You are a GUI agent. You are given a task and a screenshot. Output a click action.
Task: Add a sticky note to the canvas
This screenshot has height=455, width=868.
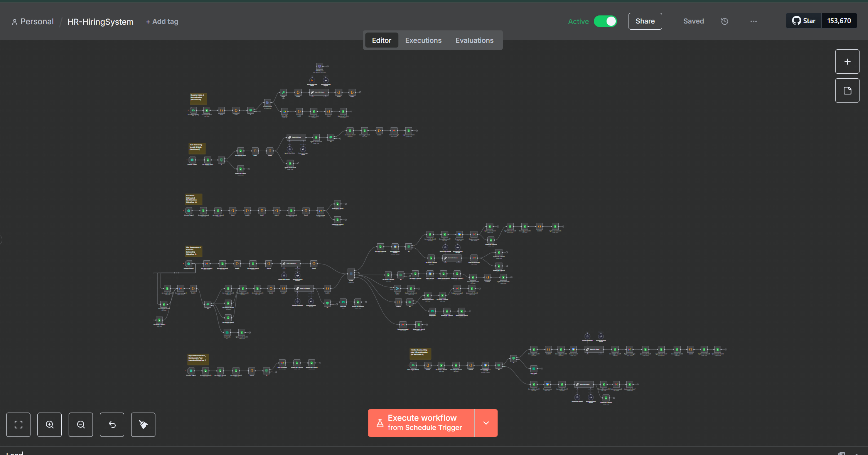pos(847,91)
